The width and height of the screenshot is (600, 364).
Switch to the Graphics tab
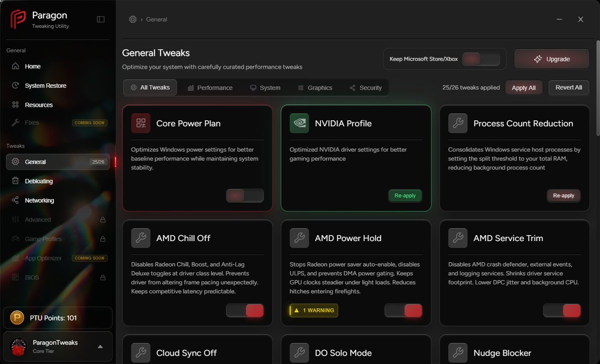pos(314,87)
